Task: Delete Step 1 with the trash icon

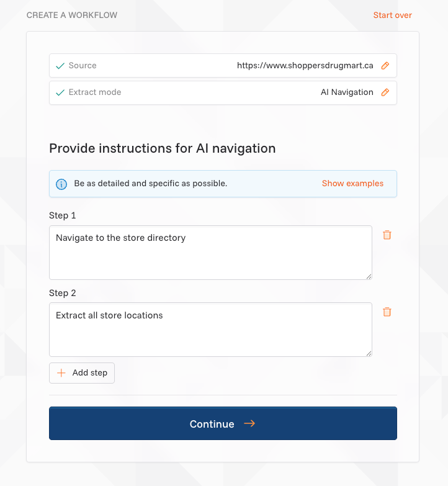Action: [x=387, y=235]
